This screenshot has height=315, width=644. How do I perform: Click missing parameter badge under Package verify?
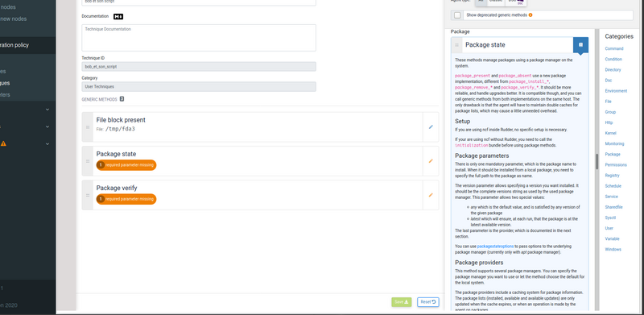click(126, 199)
